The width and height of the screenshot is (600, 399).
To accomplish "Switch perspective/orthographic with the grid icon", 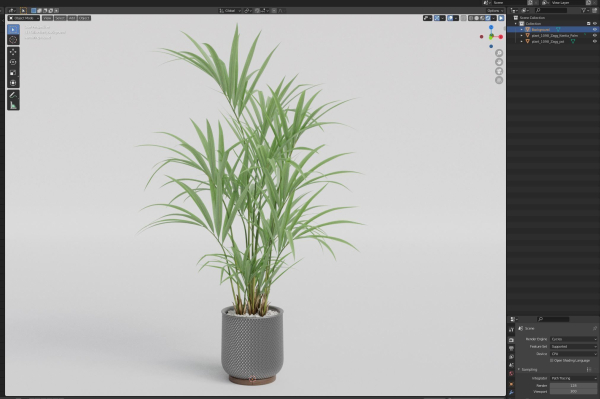I will [x=499, y=80].
